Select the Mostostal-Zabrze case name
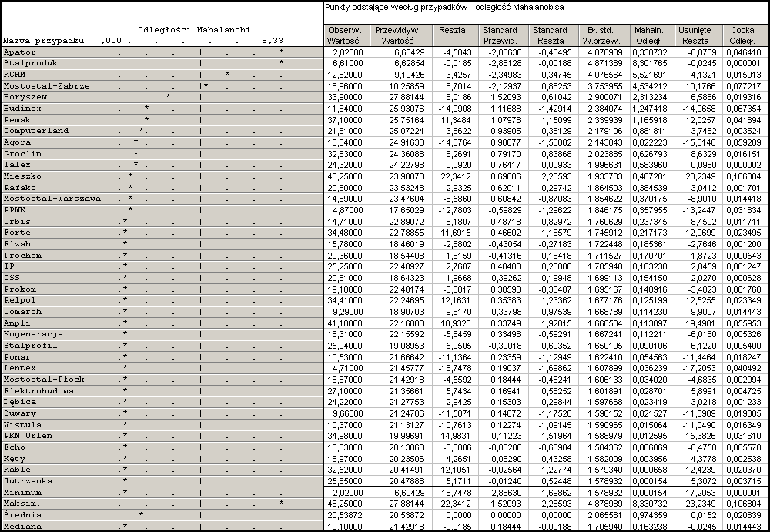Screen dimensions: 770x532 [47, 86]
